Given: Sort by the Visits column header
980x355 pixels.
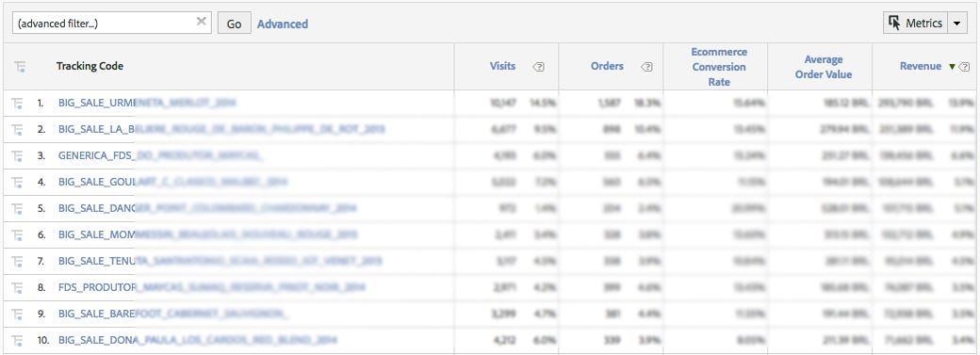Looking at the screenshot, I should coord(502,66).
